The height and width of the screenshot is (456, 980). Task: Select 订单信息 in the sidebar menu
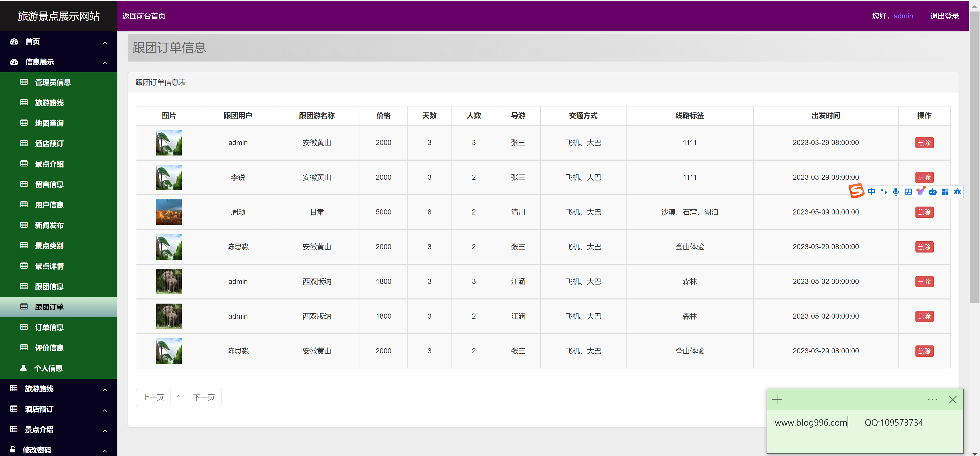(x=49, y=327)
